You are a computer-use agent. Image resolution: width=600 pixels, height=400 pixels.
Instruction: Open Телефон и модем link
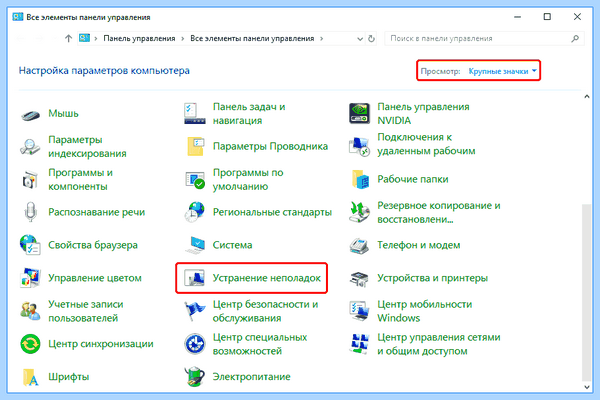(419, 245)
